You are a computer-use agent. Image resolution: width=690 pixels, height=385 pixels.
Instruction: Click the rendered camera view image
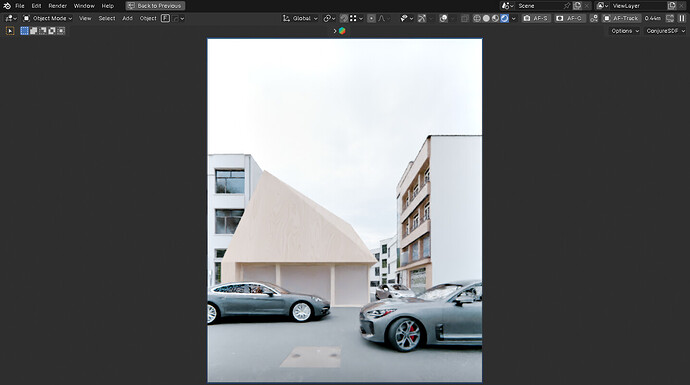pos(345,210)
